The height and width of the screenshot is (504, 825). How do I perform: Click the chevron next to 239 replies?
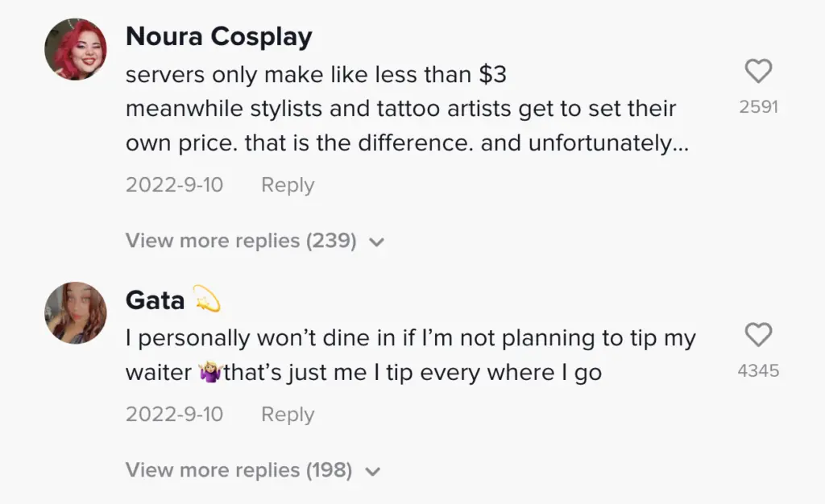coord(376,242)
